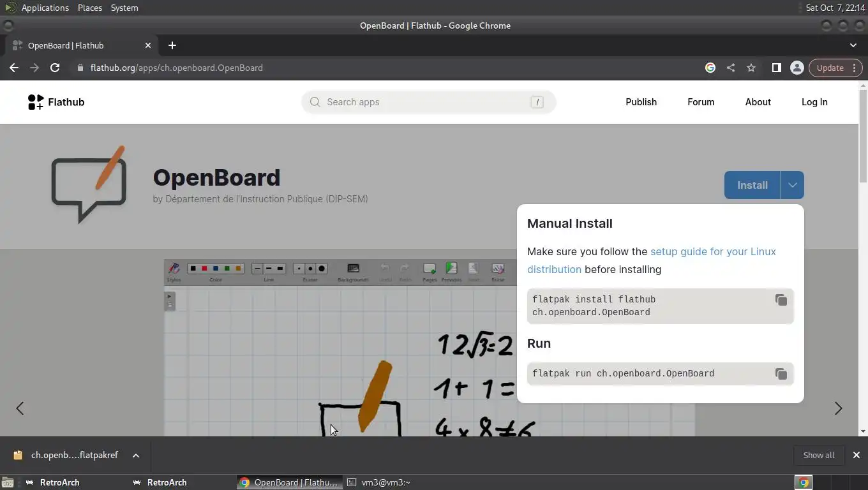Show previous screenshot in carousel
Viewport: 868px width, 490px height.
20,408
